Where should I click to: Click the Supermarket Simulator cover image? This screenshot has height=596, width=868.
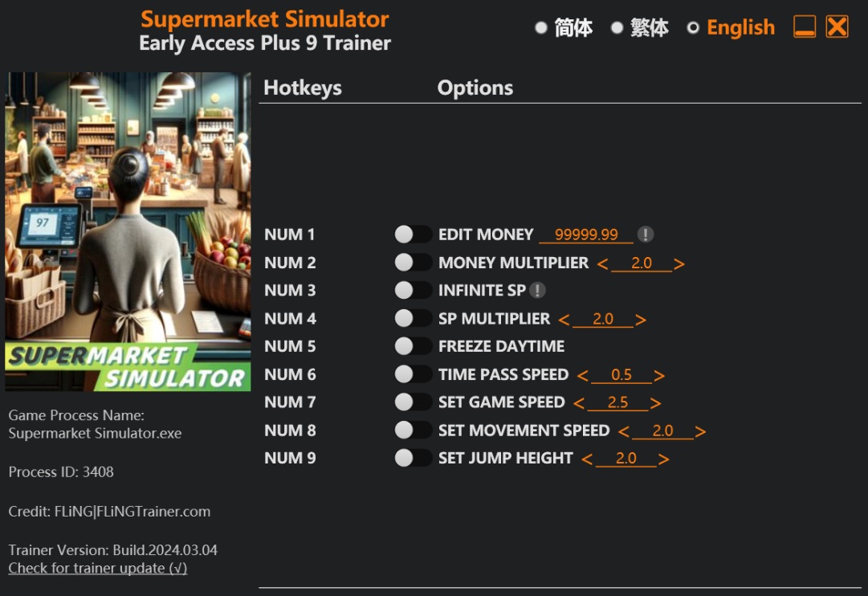128,231
